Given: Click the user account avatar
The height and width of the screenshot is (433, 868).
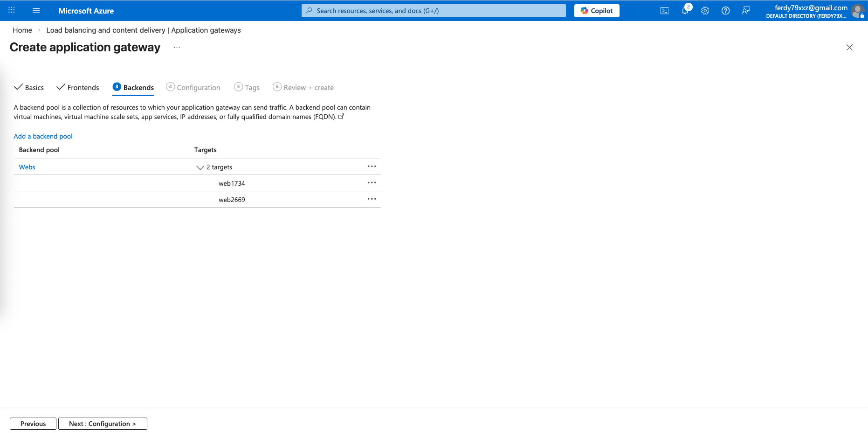Looking at the screenshot, I should [857, 11].
